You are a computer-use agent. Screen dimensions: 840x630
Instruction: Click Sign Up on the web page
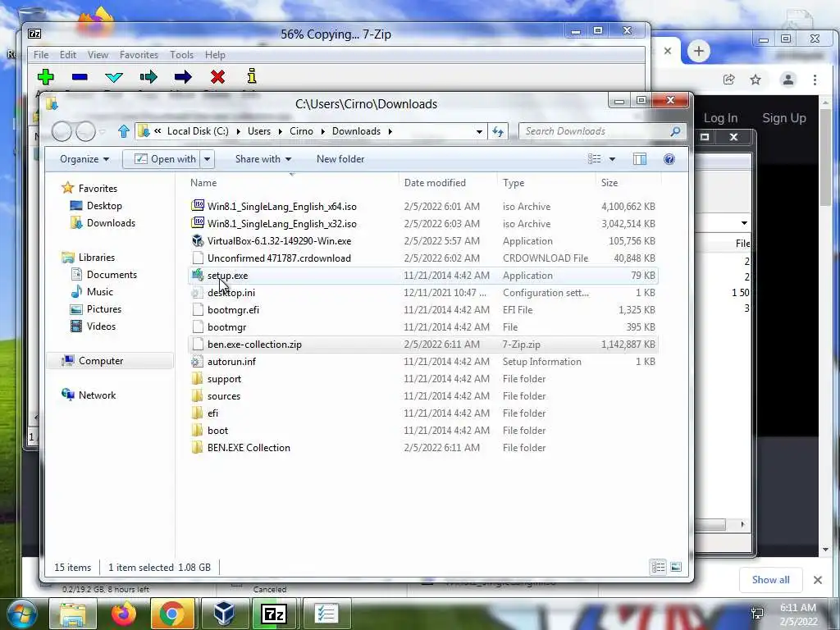[x=783, y=118]
